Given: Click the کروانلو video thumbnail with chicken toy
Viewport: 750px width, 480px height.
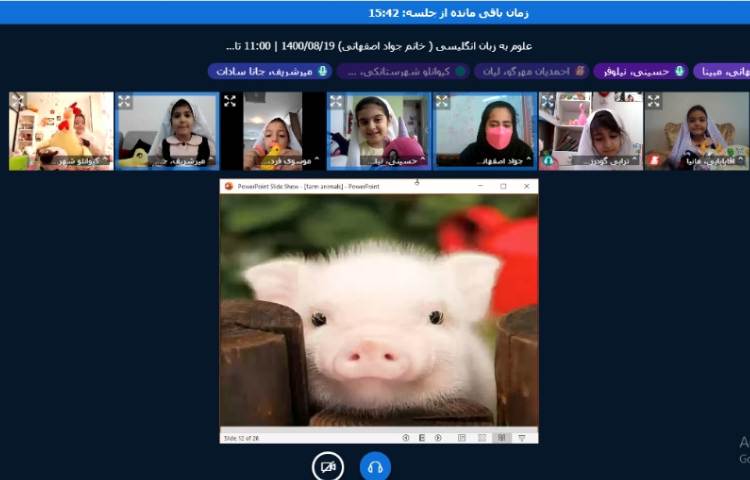Looking at the screenshot, I should 61,131.
